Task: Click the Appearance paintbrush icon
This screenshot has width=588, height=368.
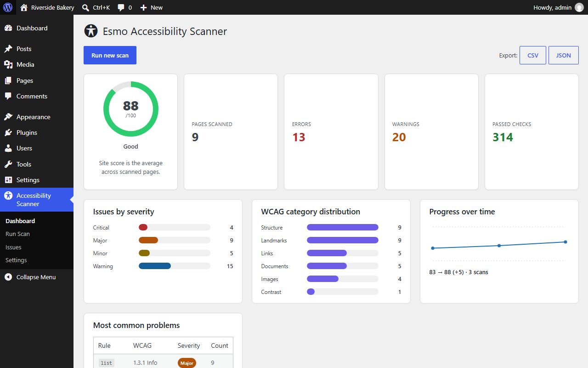Action: click(x=8, y=117)
